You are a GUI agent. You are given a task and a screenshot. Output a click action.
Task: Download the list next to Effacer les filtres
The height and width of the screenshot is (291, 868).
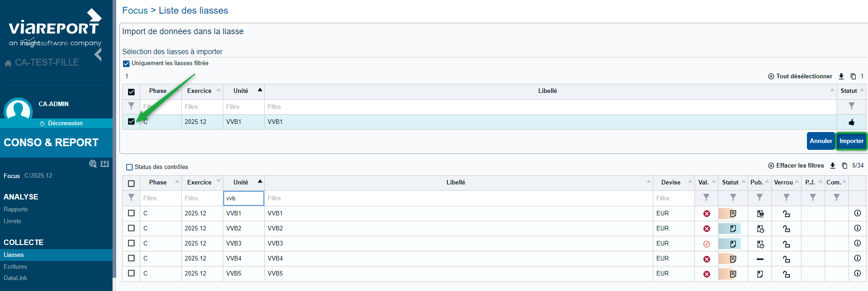point(832,166)
